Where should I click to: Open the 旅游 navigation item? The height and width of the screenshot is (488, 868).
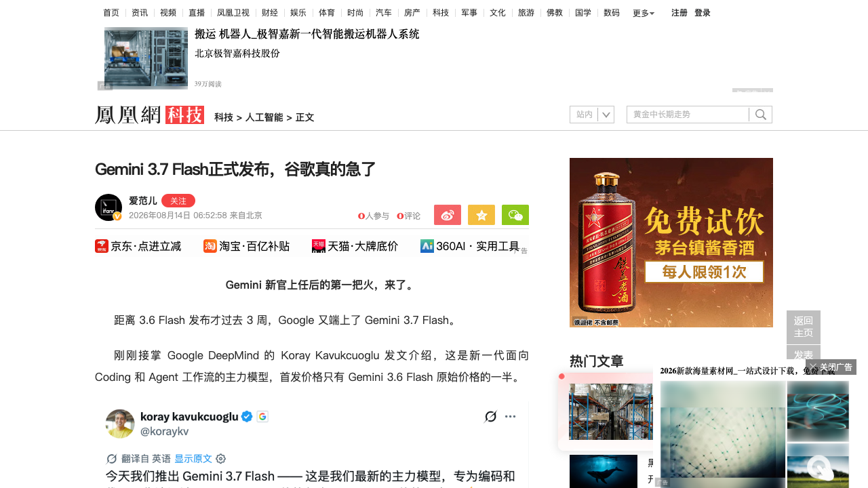coord(526,12)
